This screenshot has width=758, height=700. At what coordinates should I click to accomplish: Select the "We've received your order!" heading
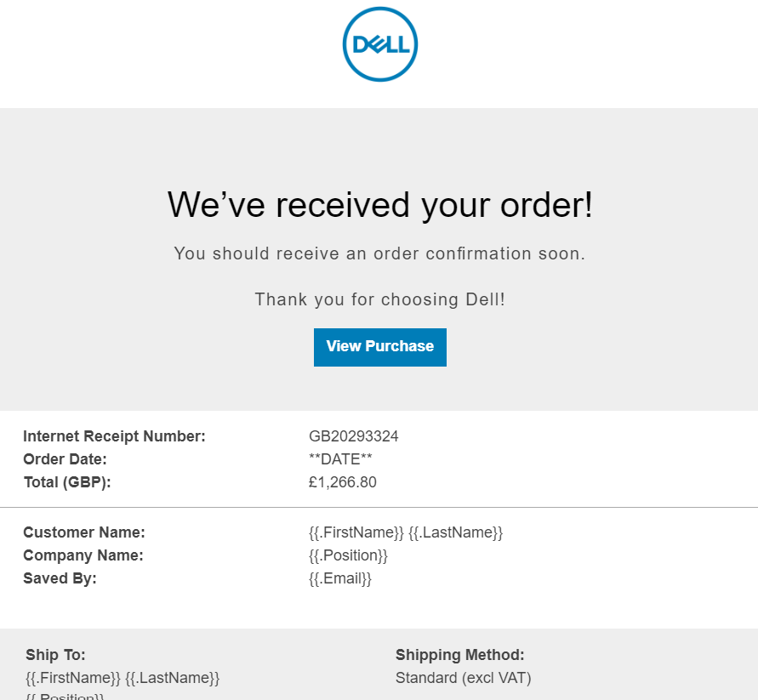[x=380, y=206]
